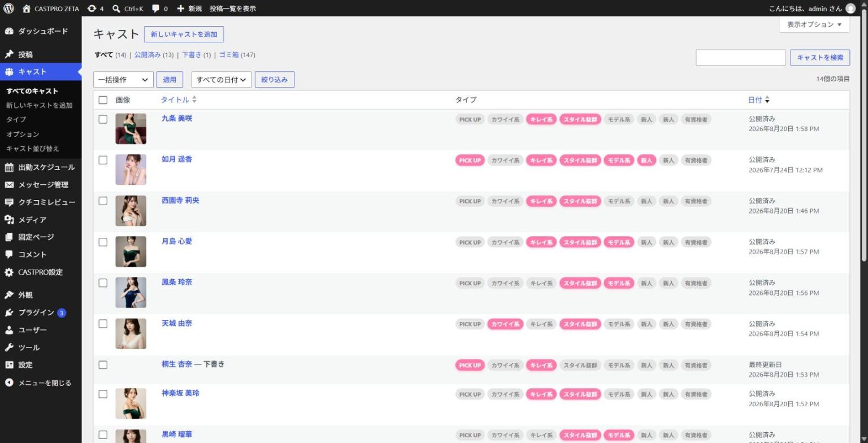Open the updates icon showing 4
Image resolution: width=868 pixels, height=443 pixels.
pyautogui.click(x=92, y=8)
